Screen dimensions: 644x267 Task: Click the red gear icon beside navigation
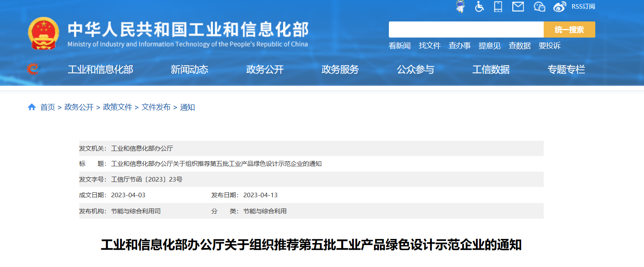[33, 69]
